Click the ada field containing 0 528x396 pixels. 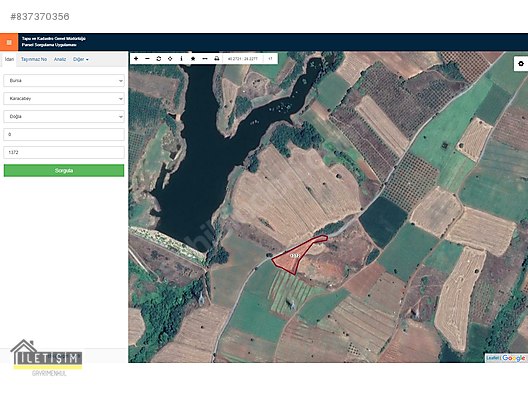[64, 134]
